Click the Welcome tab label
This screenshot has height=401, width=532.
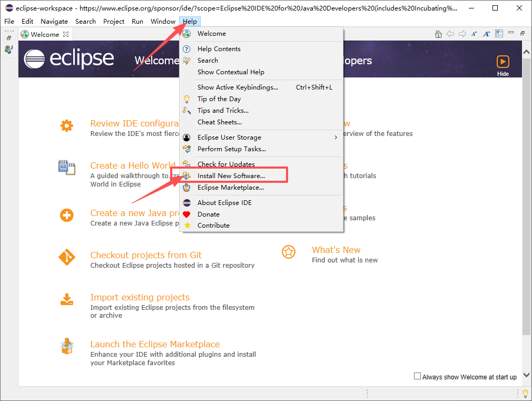pyautogui.click(x=45, y=34)
